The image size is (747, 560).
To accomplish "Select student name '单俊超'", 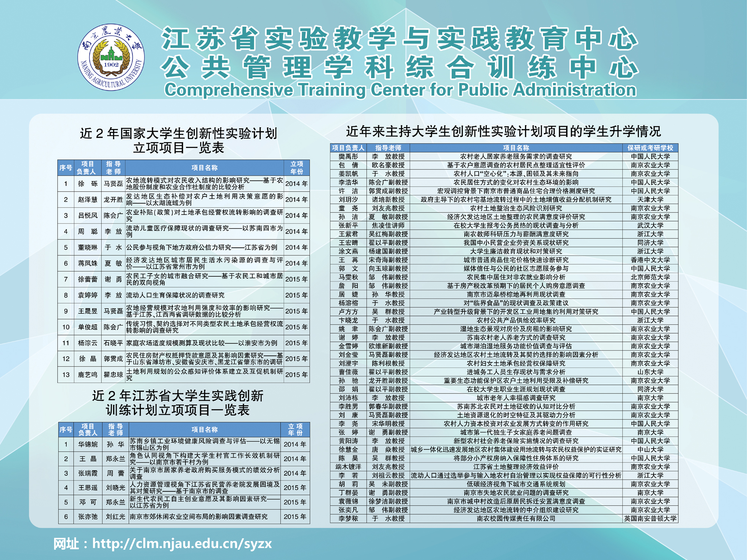I will click(x=88, y=327).
